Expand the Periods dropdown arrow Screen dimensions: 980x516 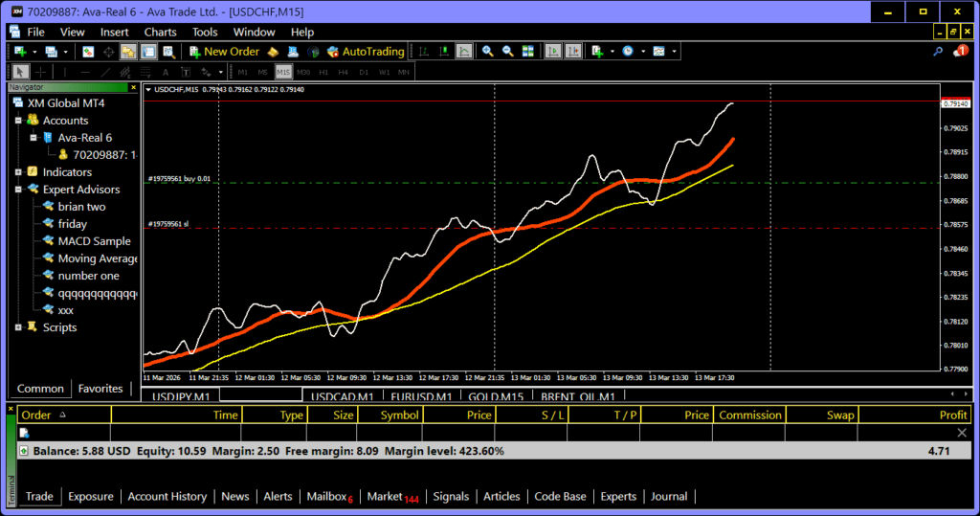(x=643, y=52)
